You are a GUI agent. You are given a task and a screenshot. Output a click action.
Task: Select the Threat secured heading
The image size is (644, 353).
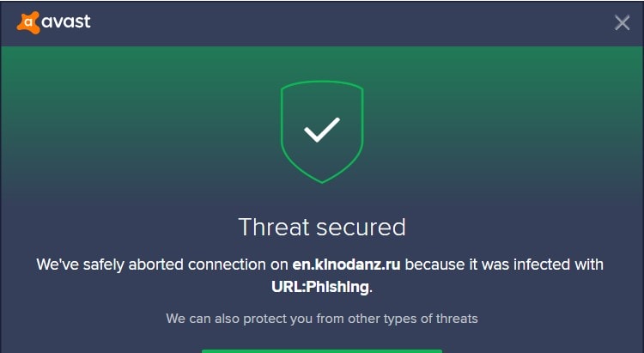click(322, 227)
